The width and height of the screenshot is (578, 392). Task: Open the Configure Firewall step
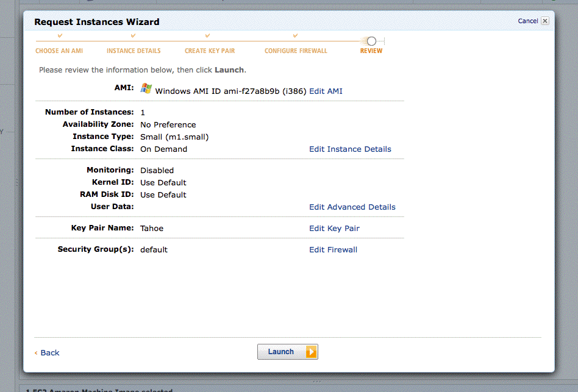[x=296, y=51]
